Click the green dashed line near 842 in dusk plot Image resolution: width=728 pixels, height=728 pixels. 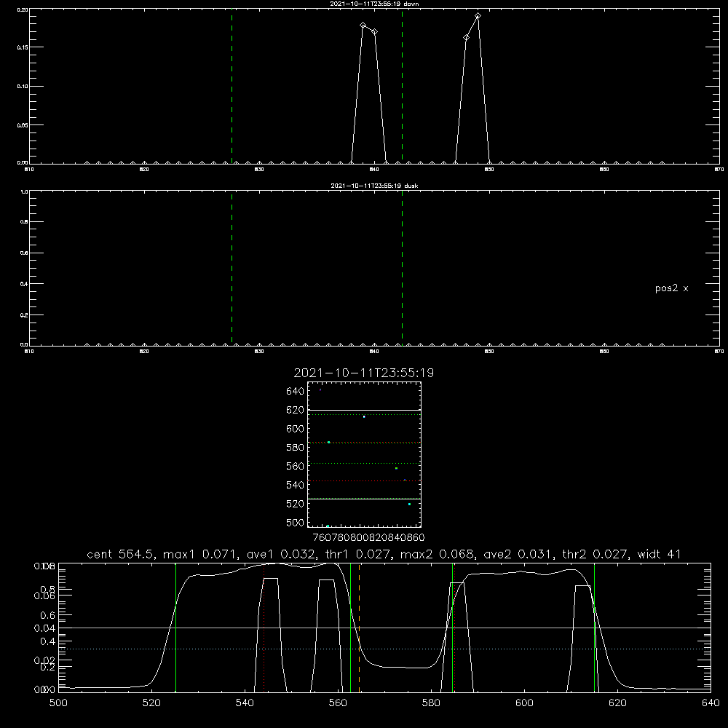coord(402,268)
